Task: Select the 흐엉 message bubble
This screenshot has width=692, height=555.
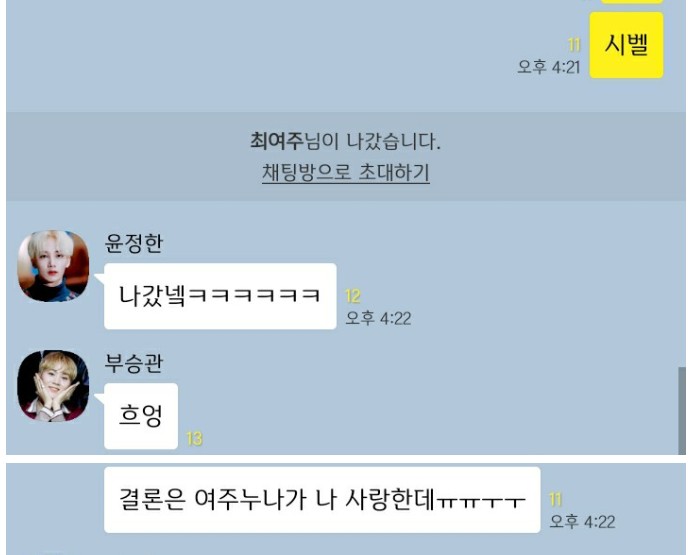Action: [141, 416]
